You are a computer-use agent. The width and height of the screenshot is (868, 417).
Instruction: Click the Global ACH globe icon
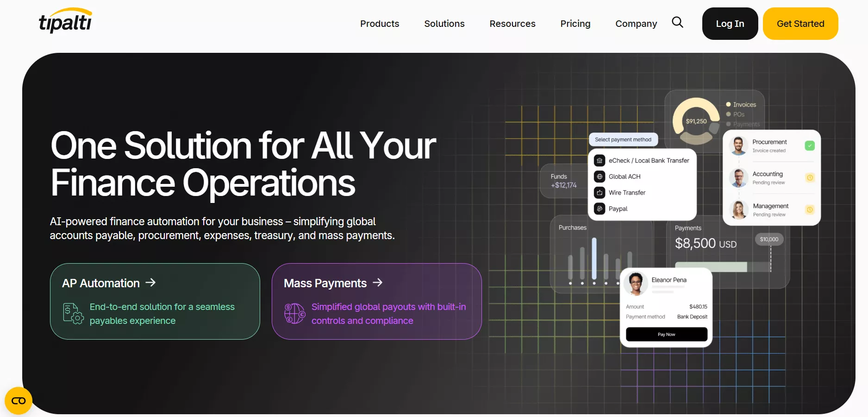tap(599, 177)
